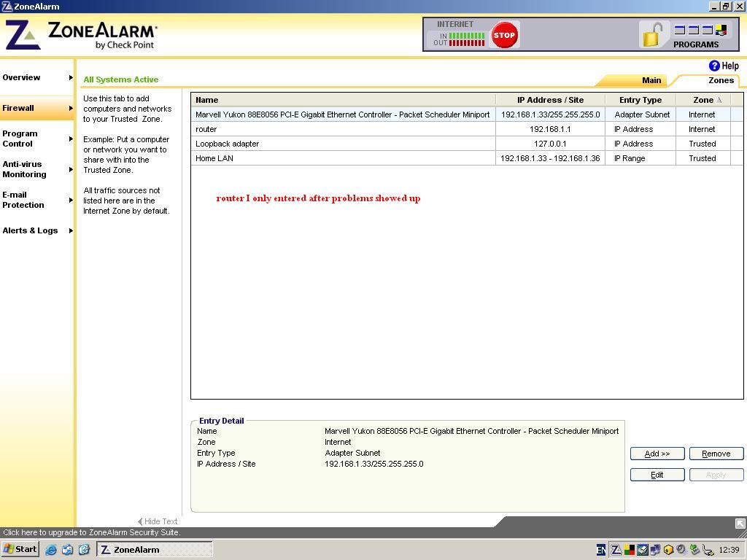Open Help via the question mark icon

click(714, 66)
